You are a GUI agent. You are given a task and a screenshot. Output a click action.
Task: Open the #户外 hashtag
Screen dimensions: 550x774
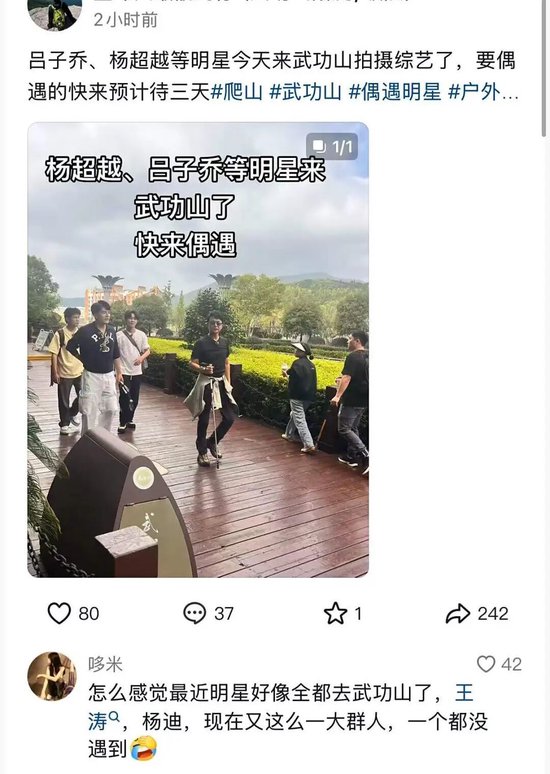(x=474, y=92)
